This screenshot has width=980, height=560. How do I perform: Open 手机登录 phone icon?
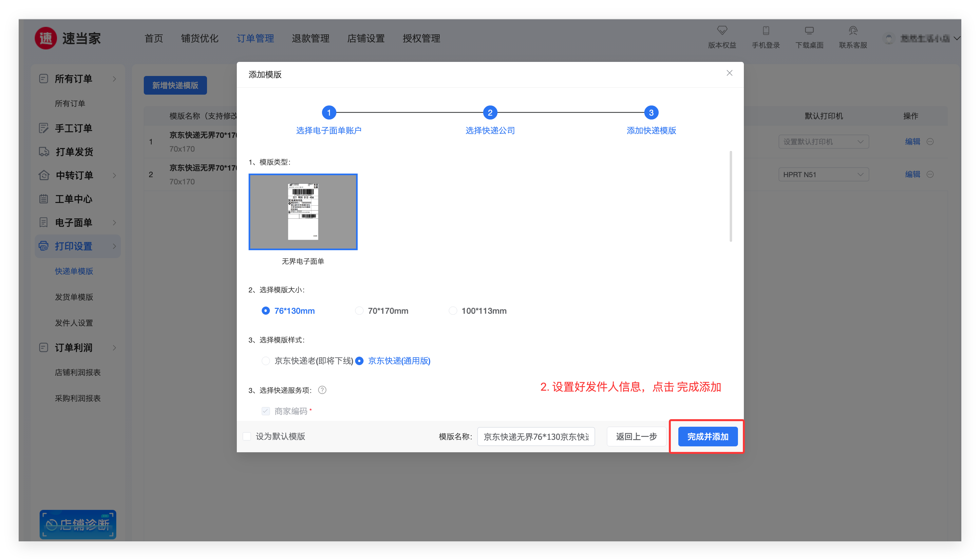coord(765,31)
